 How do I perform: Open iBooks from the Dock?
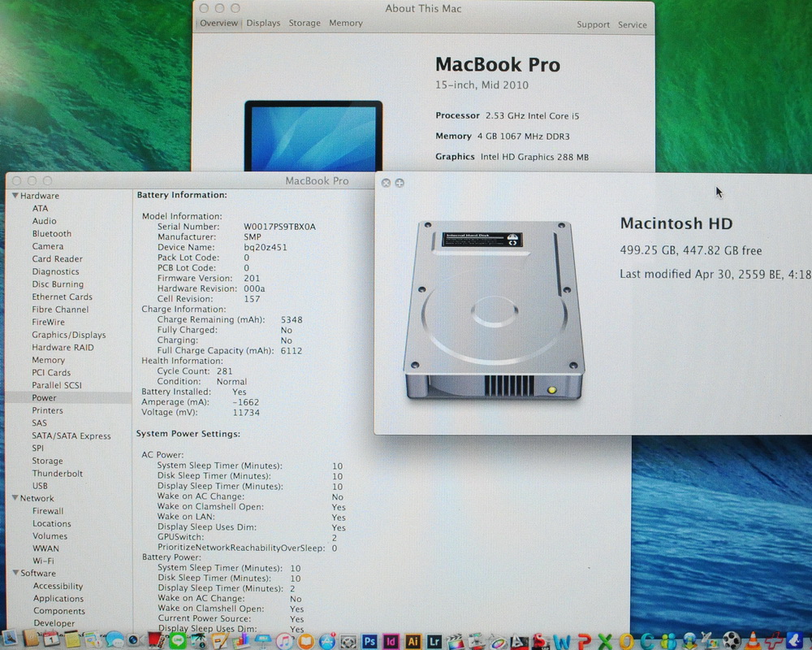(x=305, y=642)
